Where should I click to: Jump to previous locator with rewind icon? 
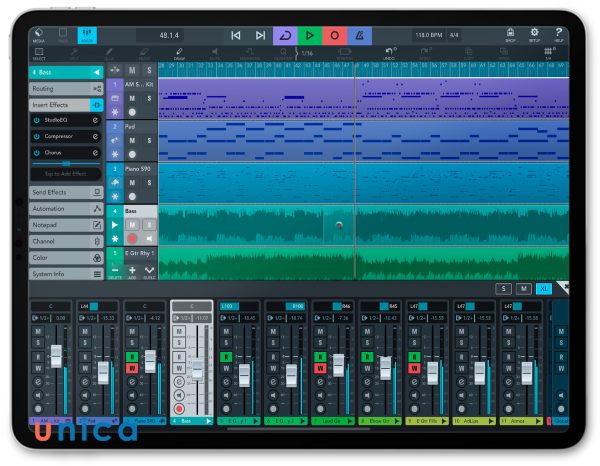coord(236,36)
